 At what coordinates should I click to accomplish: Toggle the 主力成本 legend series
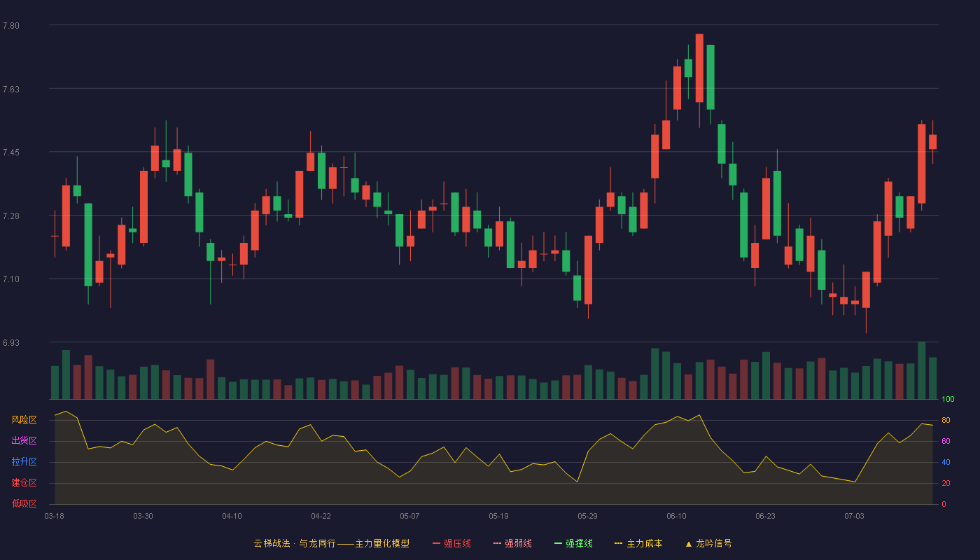638,543
